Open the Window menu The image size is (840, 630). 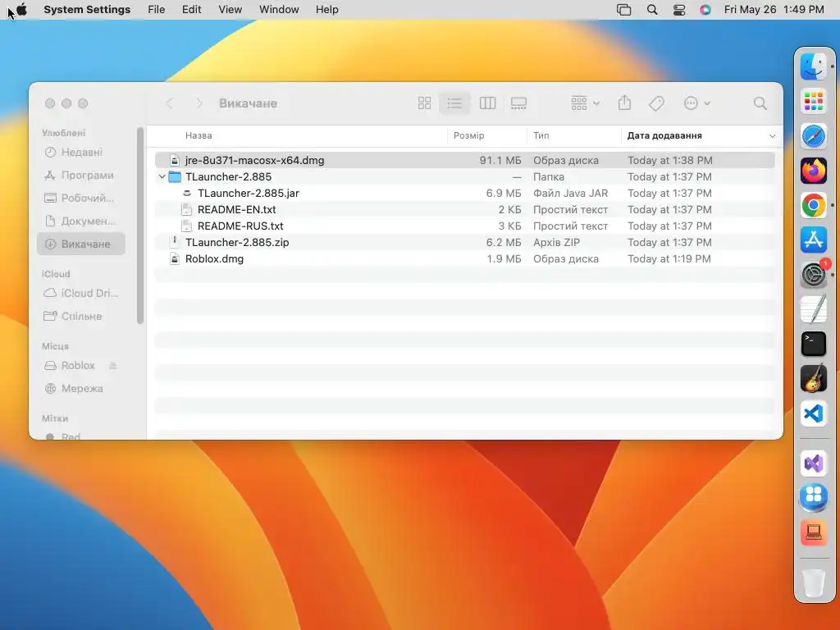[279, 10]
